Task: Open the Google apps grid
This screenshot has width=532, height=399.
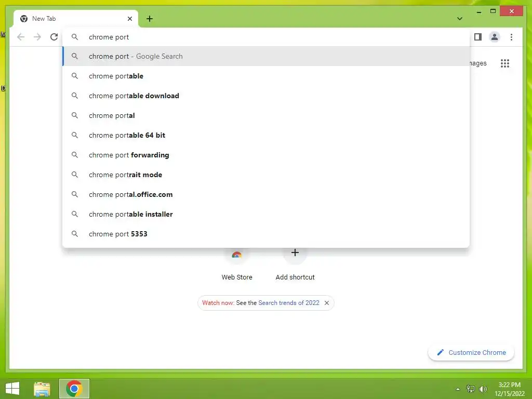Action: (x=505, y=63)
